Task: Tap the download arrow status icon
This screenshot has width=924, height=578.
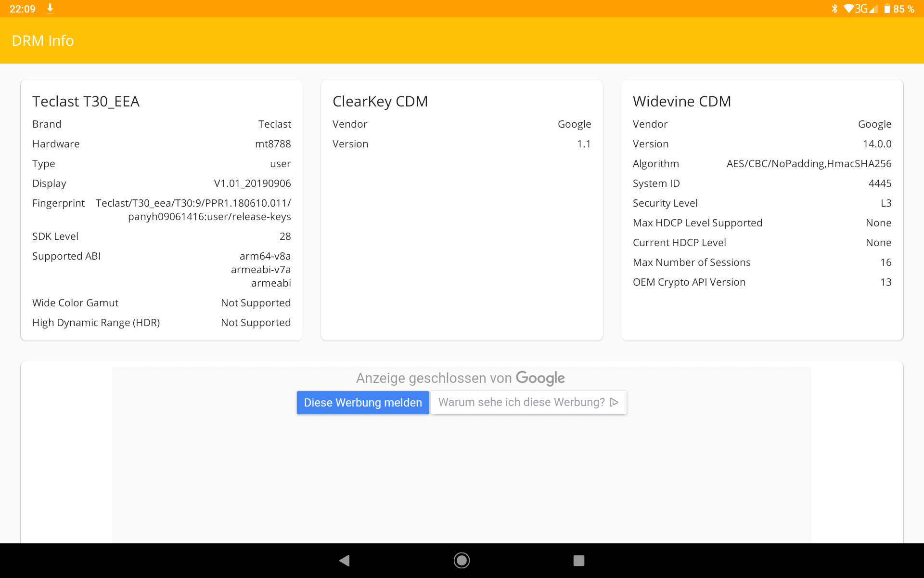Action: click(50, 9)
